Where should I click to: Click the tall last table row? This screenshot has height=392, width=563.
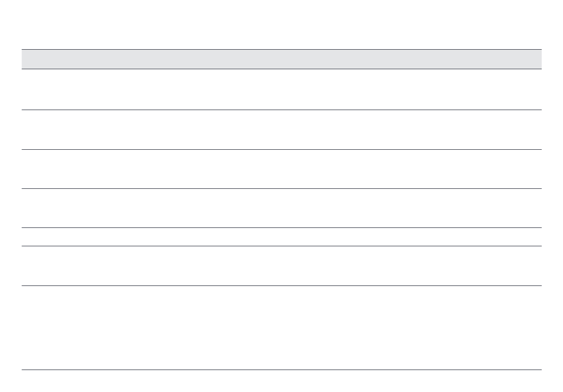click(281, 328)
